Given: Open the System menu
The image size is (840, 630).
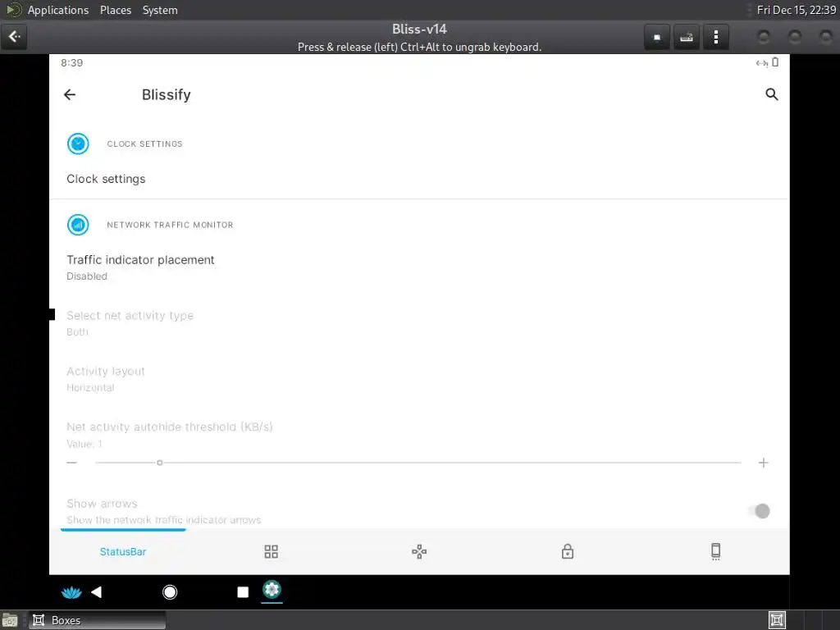Looking at the screenshot, I should point(160,10).
